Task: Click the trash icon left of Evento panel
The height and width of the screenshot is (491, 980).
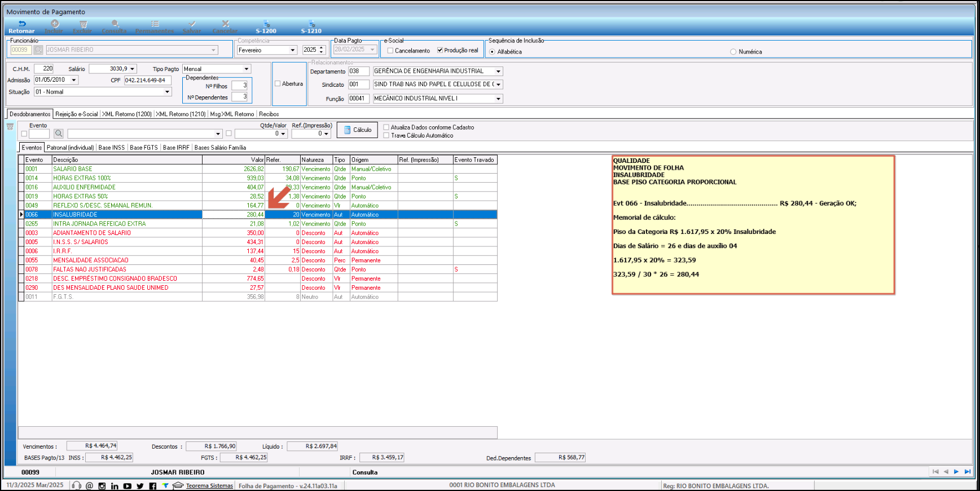Action: coord(10,127)
